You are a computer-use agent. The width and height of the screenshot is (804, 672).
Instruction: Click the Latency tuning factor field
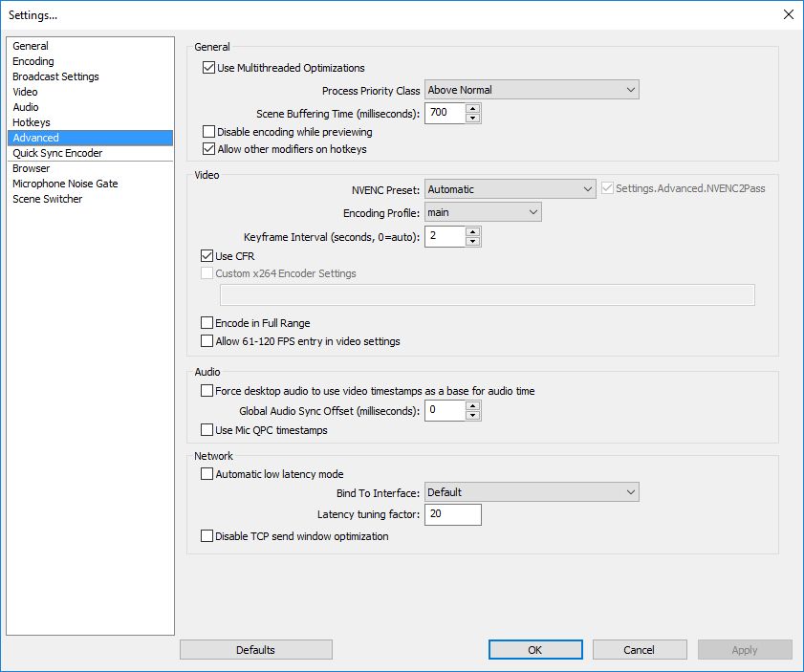452,514
